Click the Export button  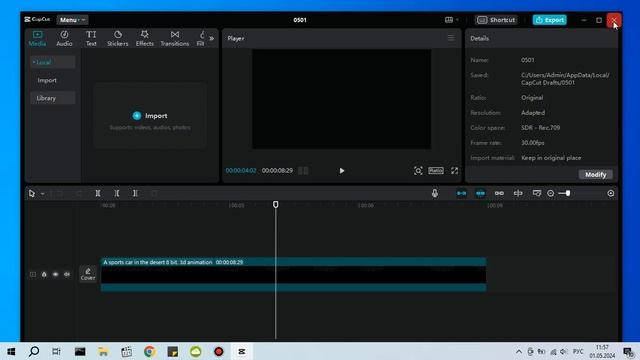[549, 20]
